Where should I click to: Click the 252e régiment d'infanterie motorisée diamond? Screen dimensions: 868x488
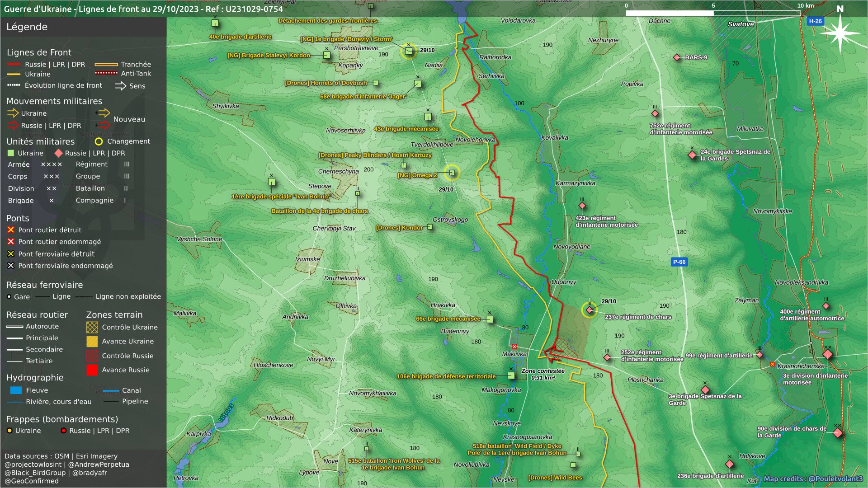(x=607, y=357)
